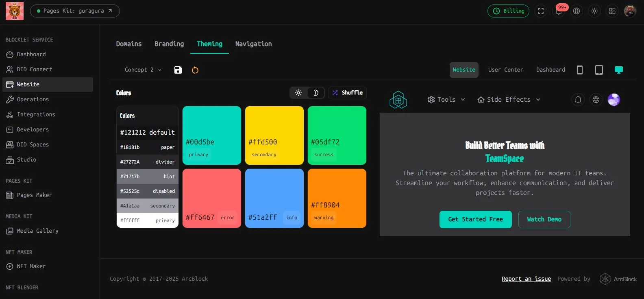Open NFT Maker in the sidebar
The height and width of the screenshot is (299, 644).
pos(48,266)
